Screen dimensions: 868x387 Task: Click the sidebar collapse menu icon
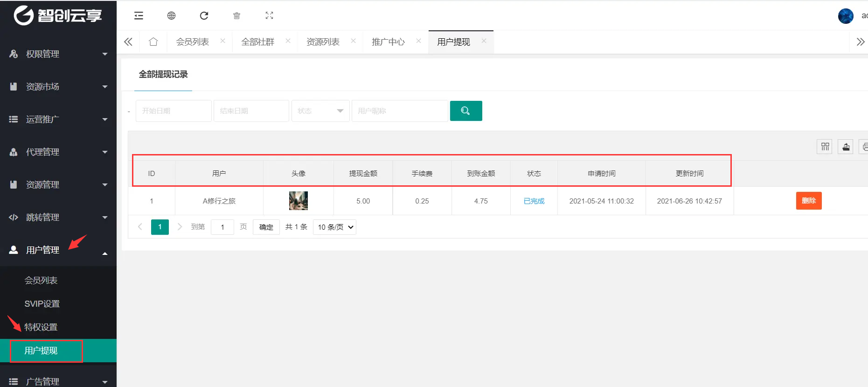(x=139, y=16)
